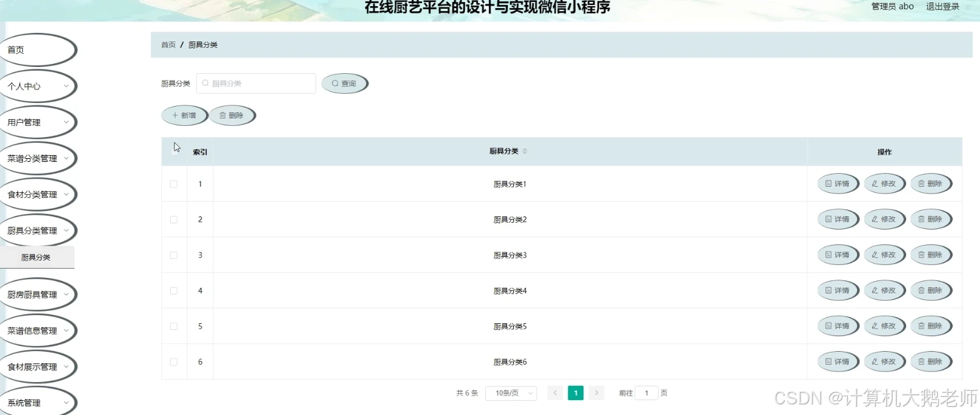
Task: Edit the 厨具分类5 row via 修改
Action: pyautogui.click(x=884, y=326)
